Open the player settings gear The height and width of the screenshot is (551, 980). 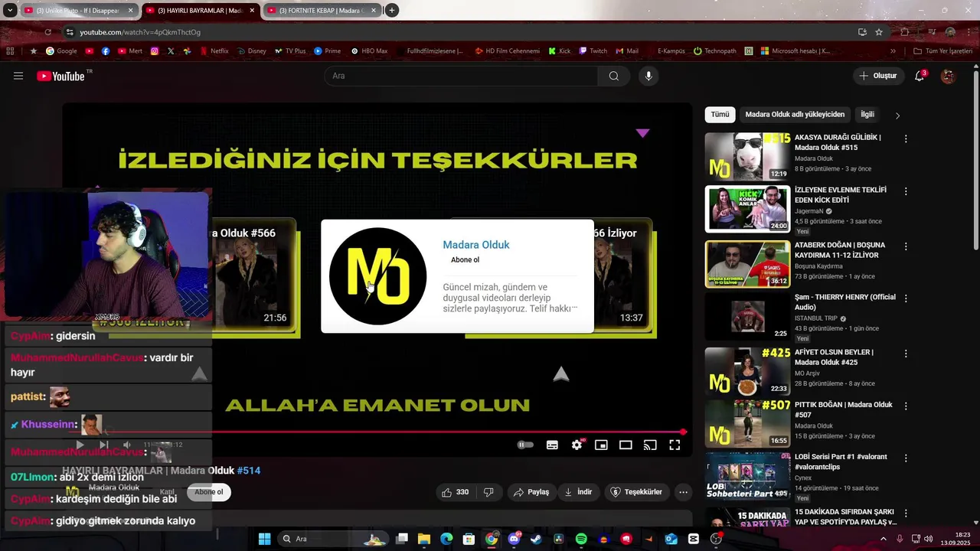(x=577, y=445)
